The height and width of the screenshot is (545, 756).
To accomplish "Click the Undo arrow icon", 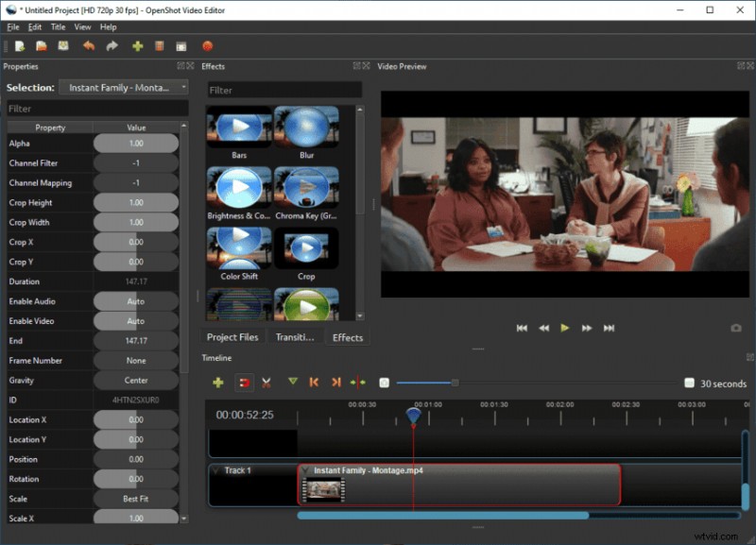I will [89, 45].
